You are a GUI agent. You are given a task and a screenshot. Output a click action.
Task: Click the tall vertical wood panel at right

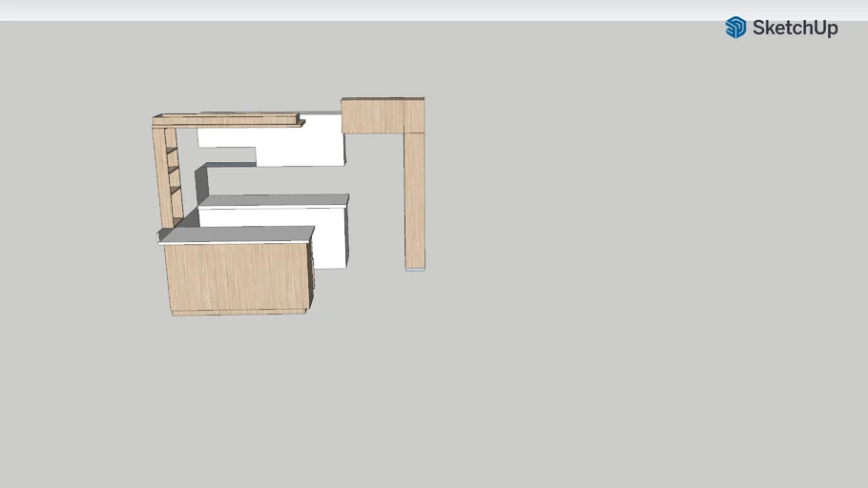pos(414,200)
